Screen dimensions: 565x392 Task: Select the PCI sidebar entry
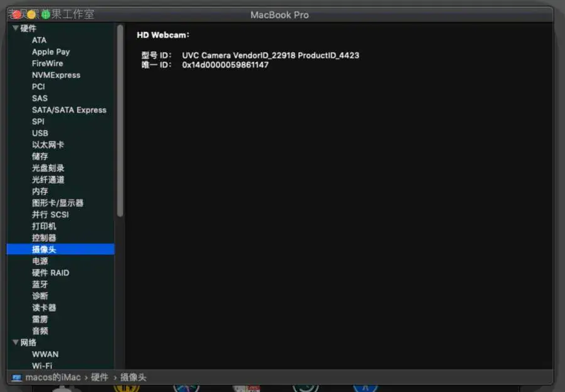tap(38, 87)
